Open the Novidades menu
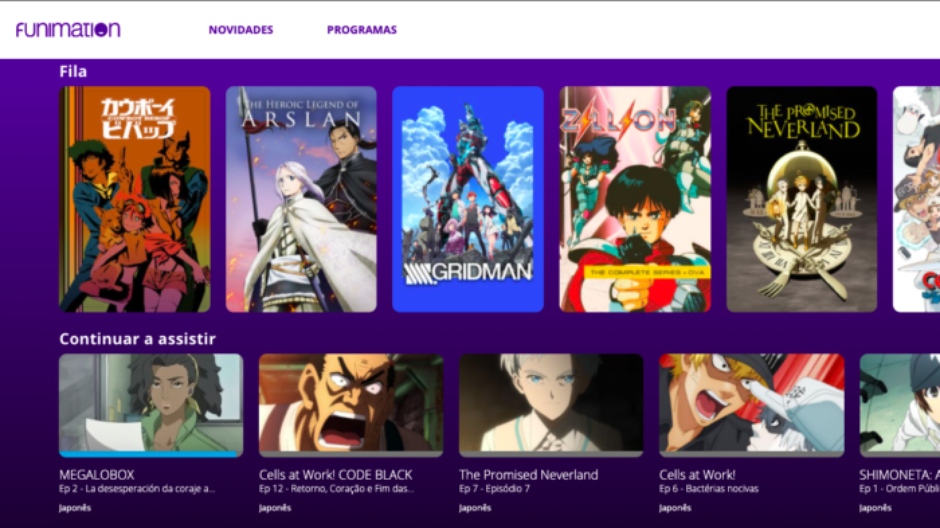The width and height of the screenshot is (940, 528). (x=241, y=29)
